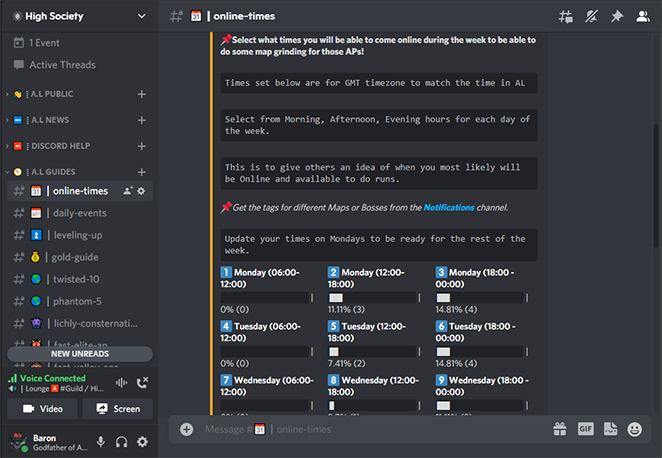Click invite people icon on online-times
Screen dimensions: 662x458
coord(128,191)
